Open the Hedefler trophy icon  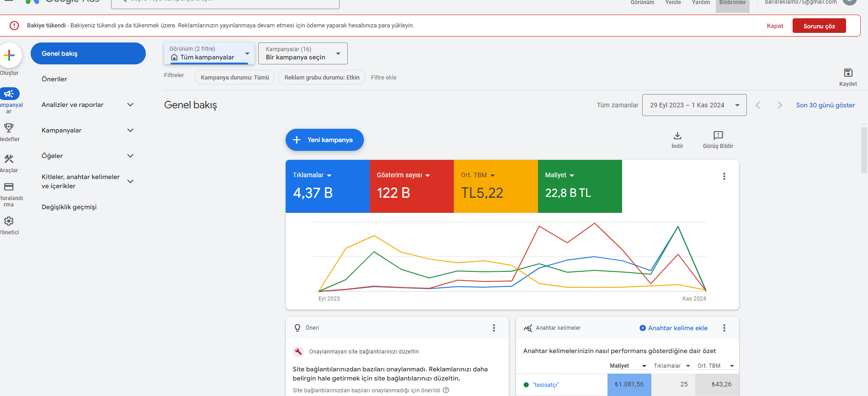click(9, 127)
